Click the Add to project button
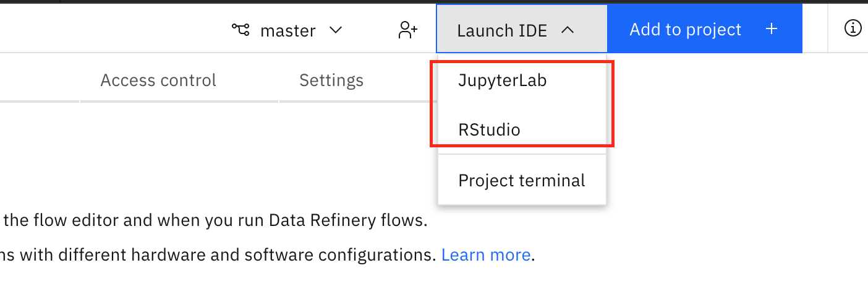868x286 pixels. click(x=705, y=29)
